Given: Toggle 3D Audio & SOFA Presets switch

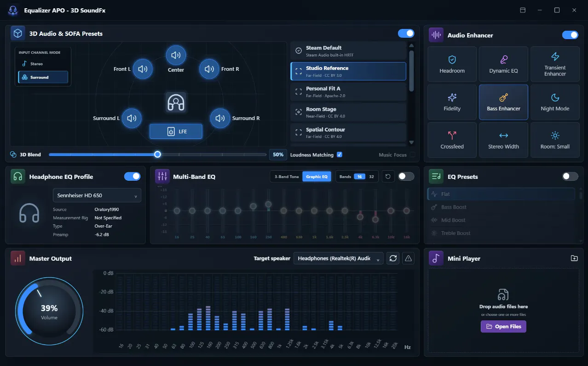Looking at the screenshot, I should 406,33.
